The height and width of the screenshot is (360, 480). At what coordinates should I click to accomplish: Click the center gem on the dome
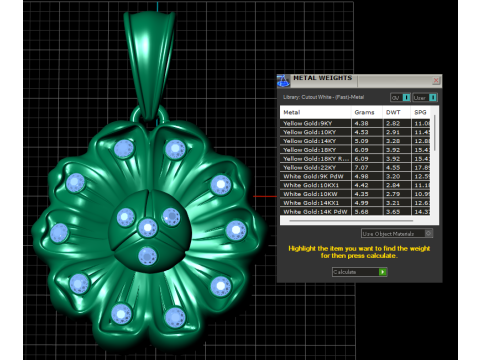147,228
